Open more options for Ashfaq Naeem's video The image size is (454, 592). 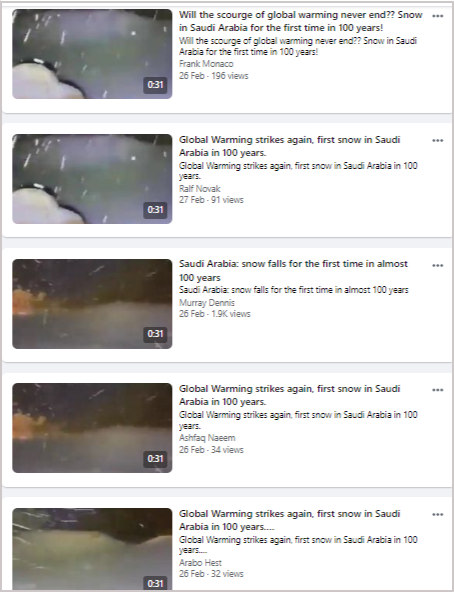pos(437,390)
